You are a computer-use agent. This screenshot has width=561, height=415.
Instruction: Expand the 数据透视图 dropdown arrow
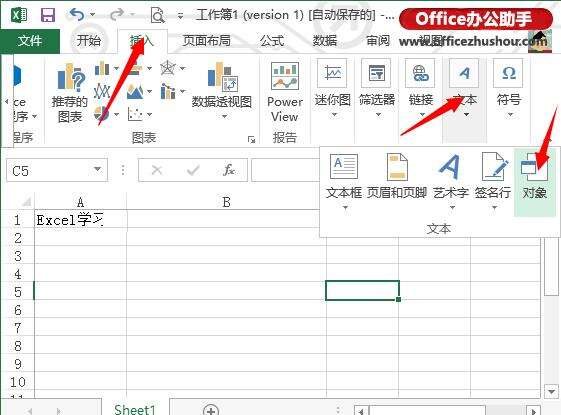tap(224, 116)
